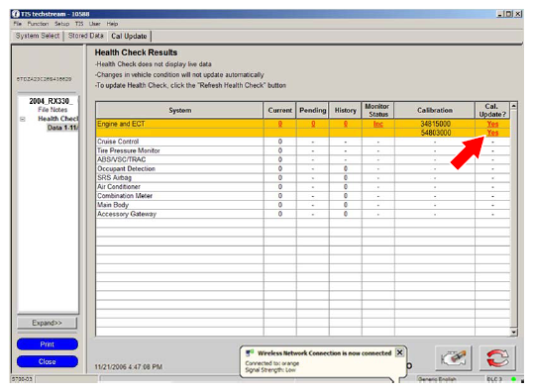Click the blue Print button
This screenshot has width=533, height=392.
coord(48,344)
